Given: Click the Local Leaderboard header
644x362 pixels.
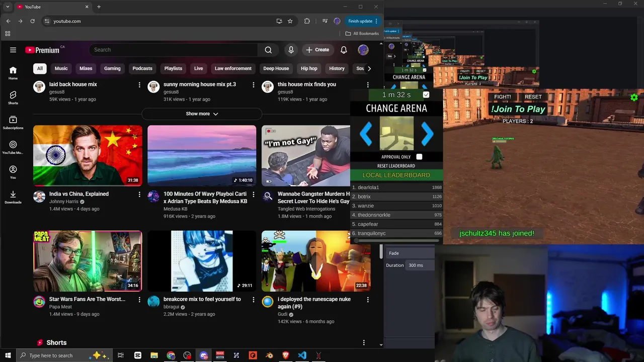Looking at the screenshot, I should pos(396,175).
